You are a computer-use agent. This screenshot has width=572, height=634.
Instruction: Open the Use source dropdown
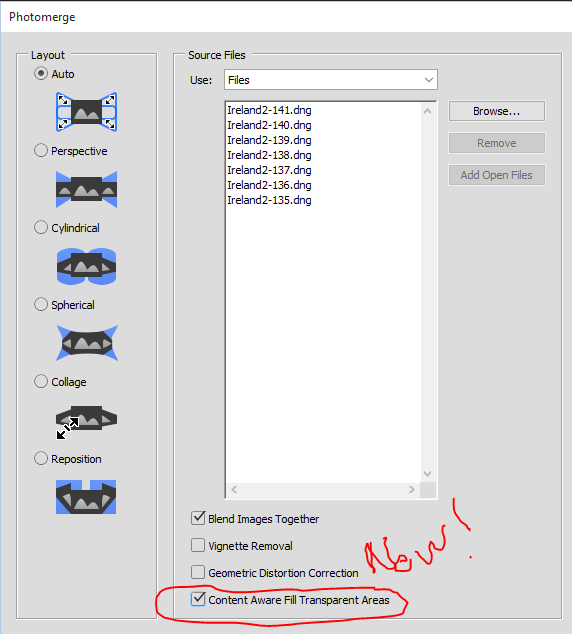[x=331, y=80]
